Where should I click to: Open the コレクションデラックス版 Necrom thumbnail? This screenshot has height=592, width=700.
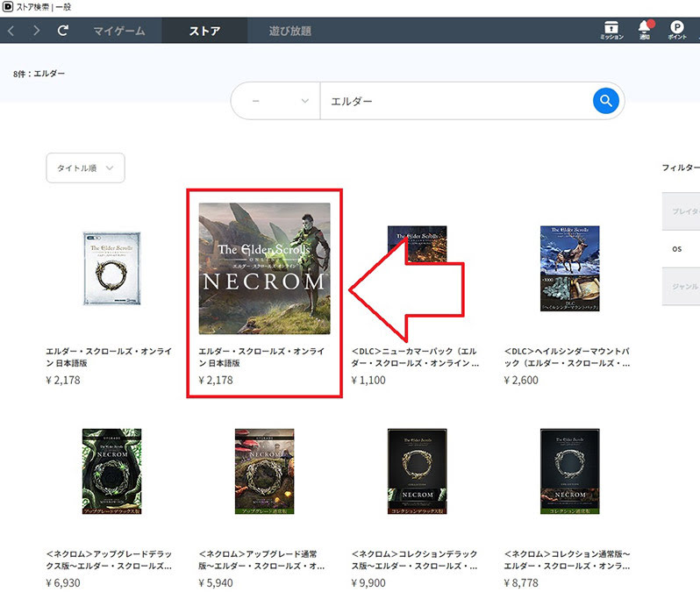tap(417, 472)
